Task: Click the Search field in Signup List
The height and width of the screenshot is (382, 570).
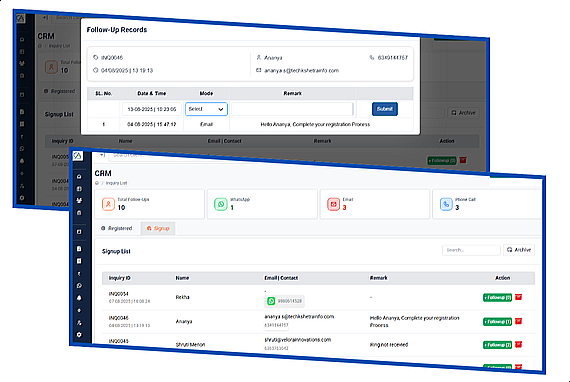Action: click(x=471, y=250)
